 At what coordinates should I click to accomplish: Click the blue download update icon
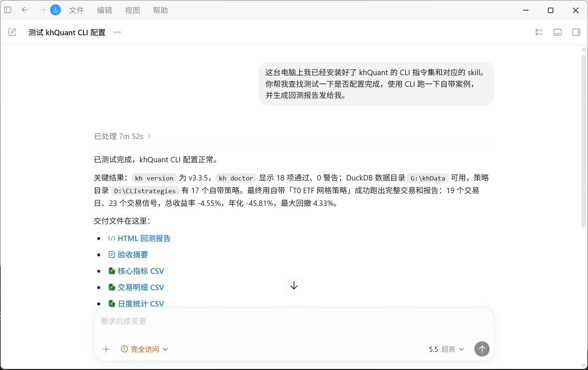pos(56,10)
